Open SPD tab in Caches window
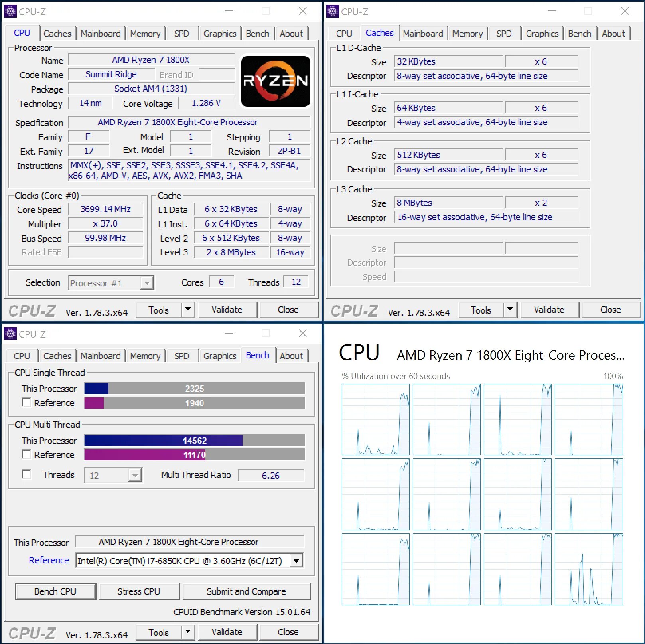The width and height of the screenshot is (645, 644). [x=504, y=34]
